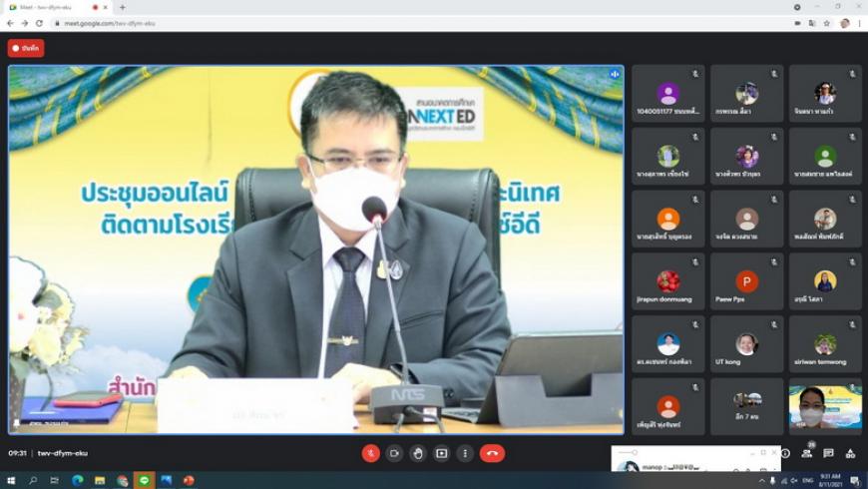Image resolution: width=868 pixels, height=489 pixels.
Task: Open the meeting chat panel
Action: [828, 454]
